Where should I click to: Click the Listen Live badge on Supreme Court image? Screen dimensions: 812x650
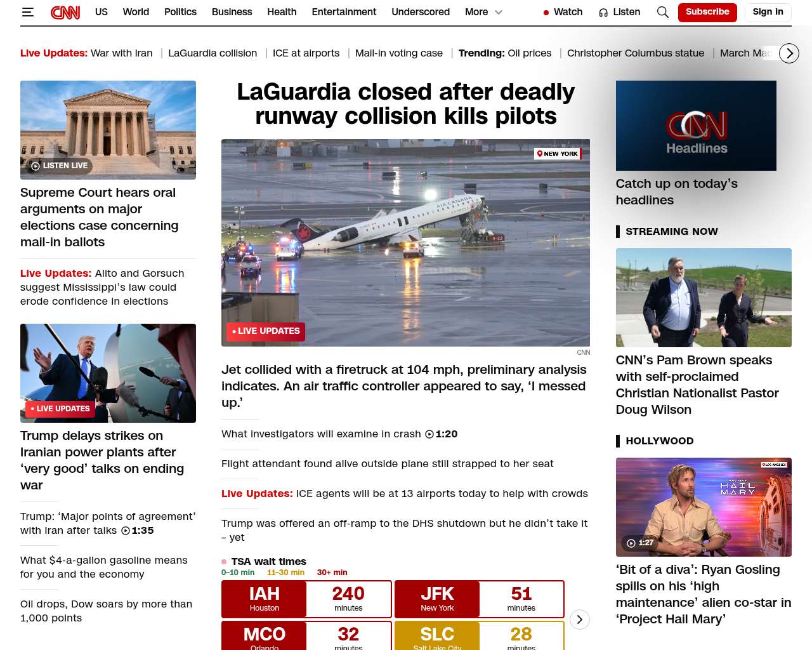point(60,166)
